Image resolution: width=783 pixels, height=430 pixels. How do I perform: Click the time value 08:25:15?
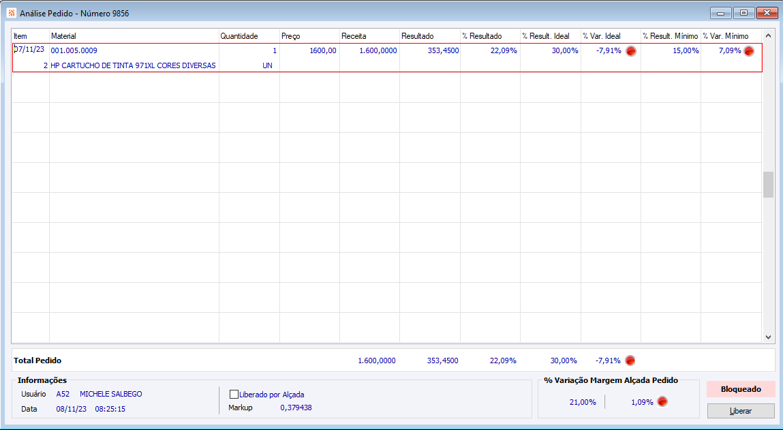pyautogui.click(x=110, y=409)
